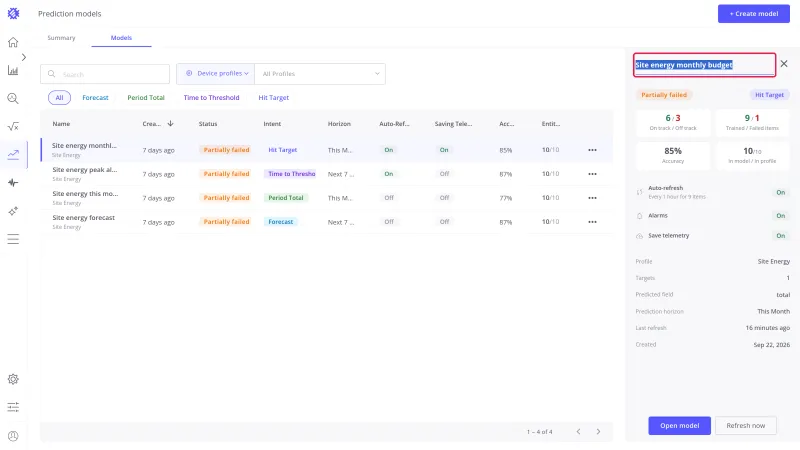Open the sparkle AI sidebar icon
This screenshot has height=450, width=800.
[x=13, y=211]
